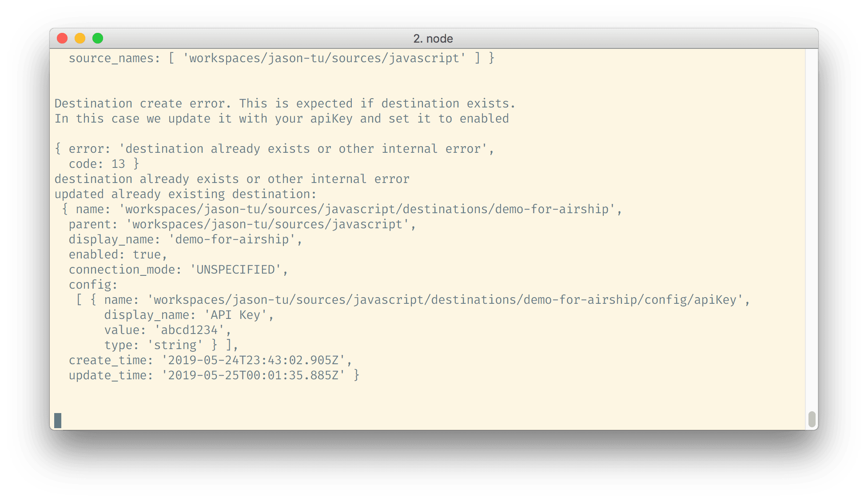Click the scrollbar thumb at the bottom right

[x=812, y=419]
